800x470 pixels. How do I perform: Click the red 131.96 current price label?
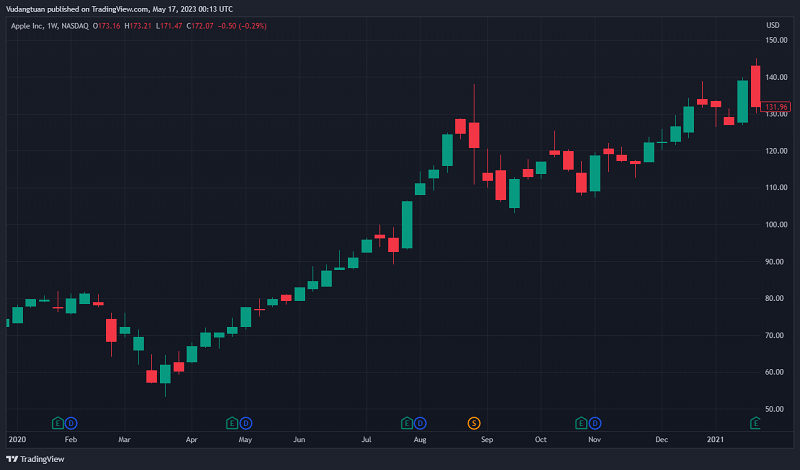click(776, 107)
